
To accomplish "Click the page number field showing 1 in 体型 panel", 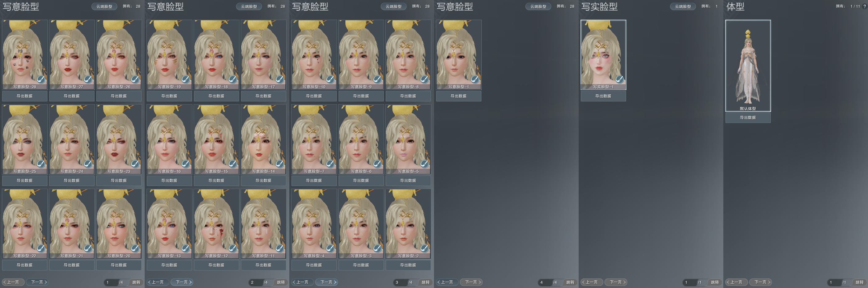I will coord(833,282).
